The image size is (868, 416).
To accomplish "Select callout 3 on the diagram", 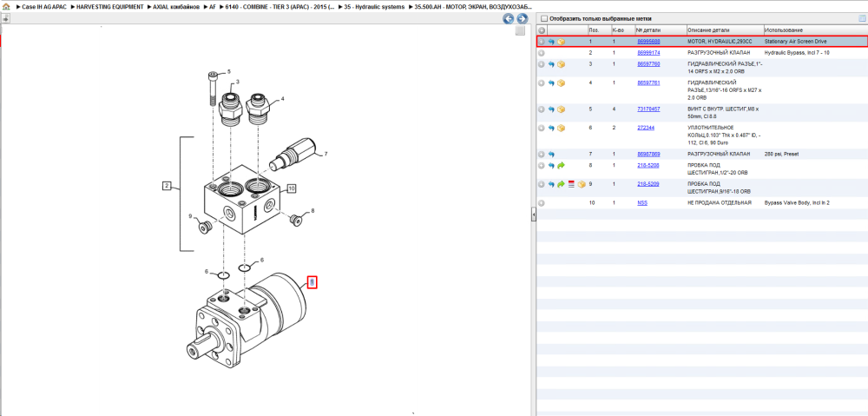I will 238,82.
